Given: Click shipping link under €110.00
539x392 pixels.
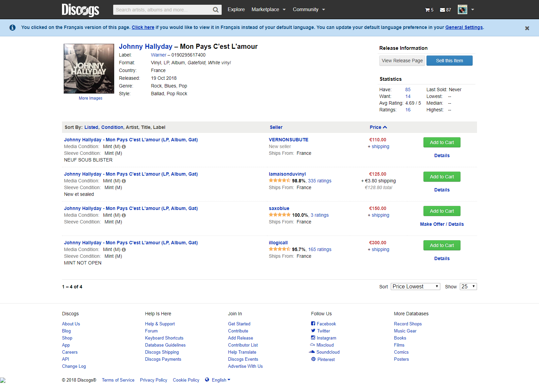Looking at the screenshot, I should click(380, 146).
